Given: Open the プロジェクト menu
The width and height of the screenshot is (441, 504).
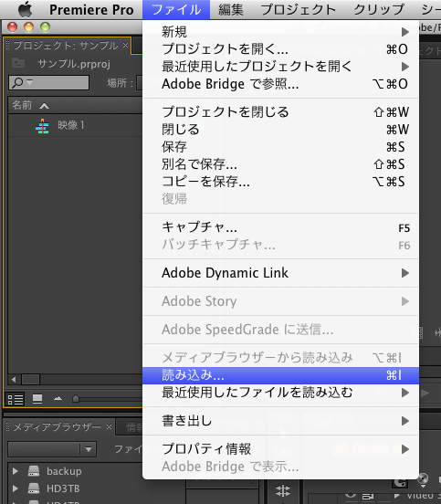Looking at the screenshot, I should (299, 10).
